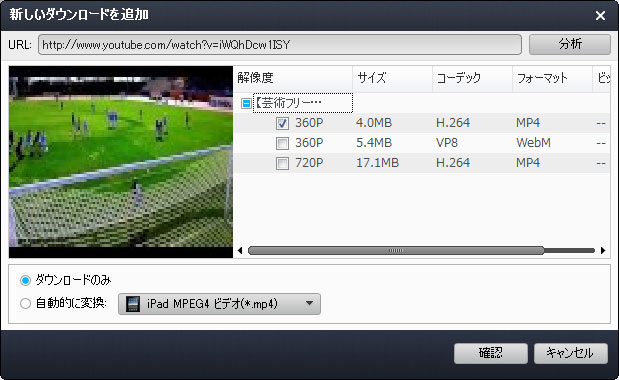Click the サイズ column header

(392, 78)
